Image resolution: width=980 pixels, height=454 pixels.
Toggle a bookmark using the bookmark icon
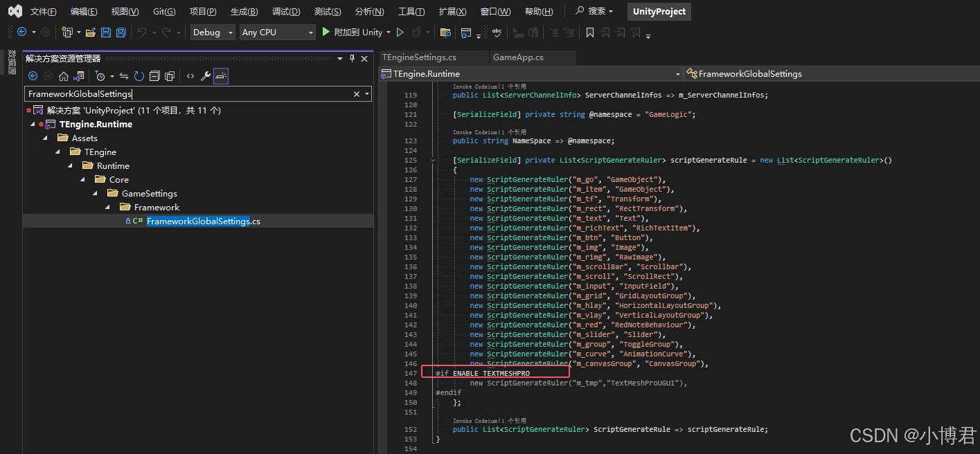pyautogui.click(x=589, y=32)
